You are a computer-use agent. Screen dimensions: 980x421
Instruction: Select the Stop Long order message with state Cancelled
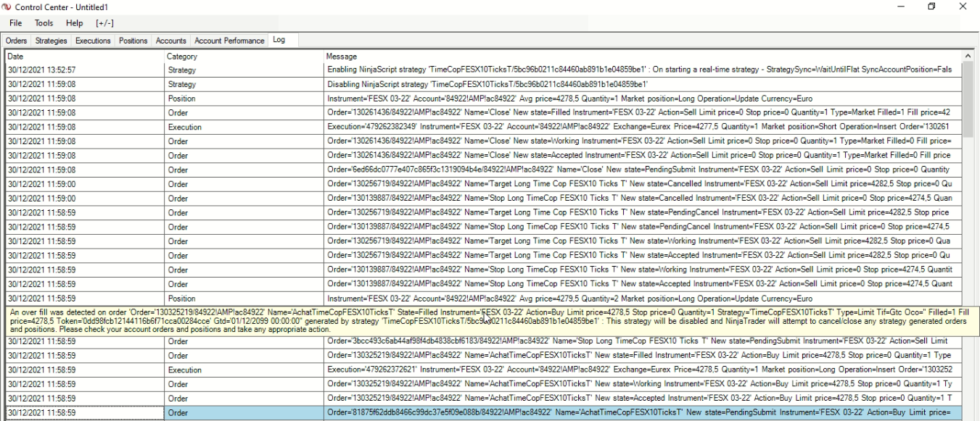643,198
